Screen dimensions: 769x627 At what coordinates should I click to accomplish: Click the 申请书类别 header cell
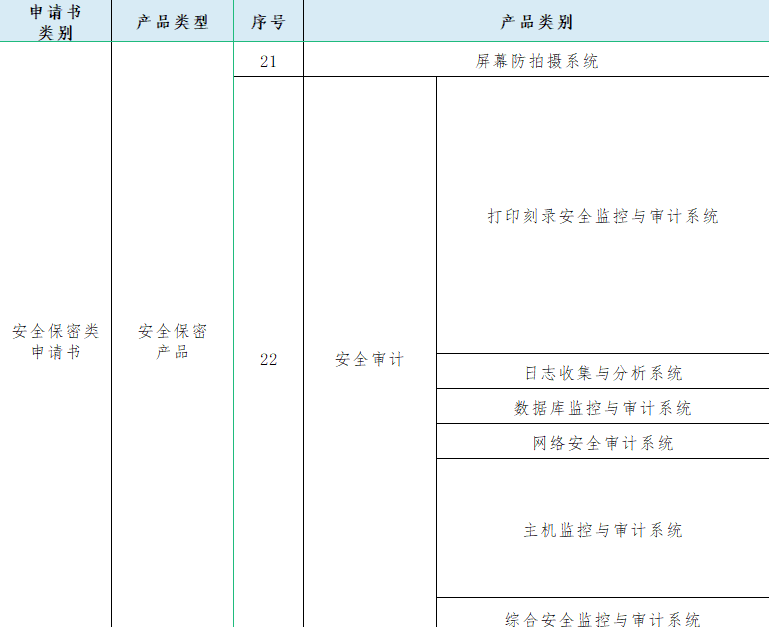(55, 21)
